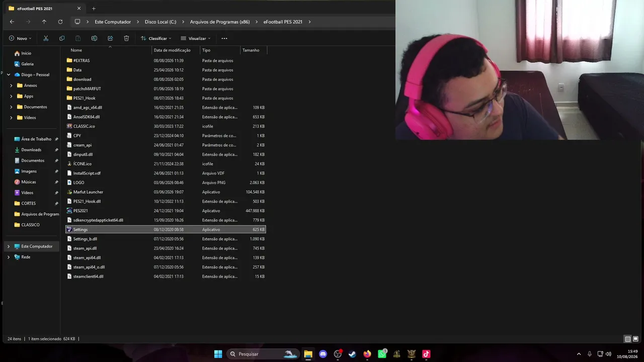The image size is (644, 362).
Task: Open the CORTES folder in the sidebar
Action: (x=28, y=204)
